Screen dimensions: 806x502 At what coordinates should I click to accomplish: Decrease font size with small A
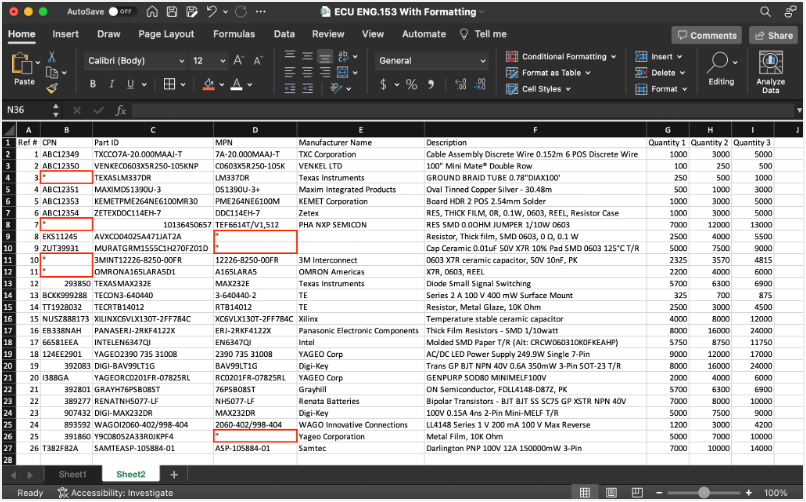[258, 60]
